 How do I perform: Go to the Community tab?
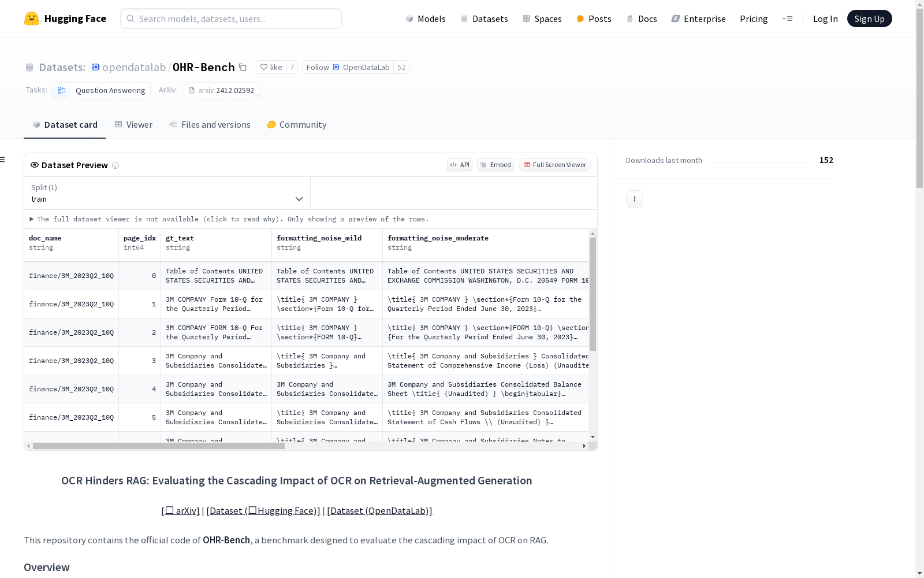(297, 125)
